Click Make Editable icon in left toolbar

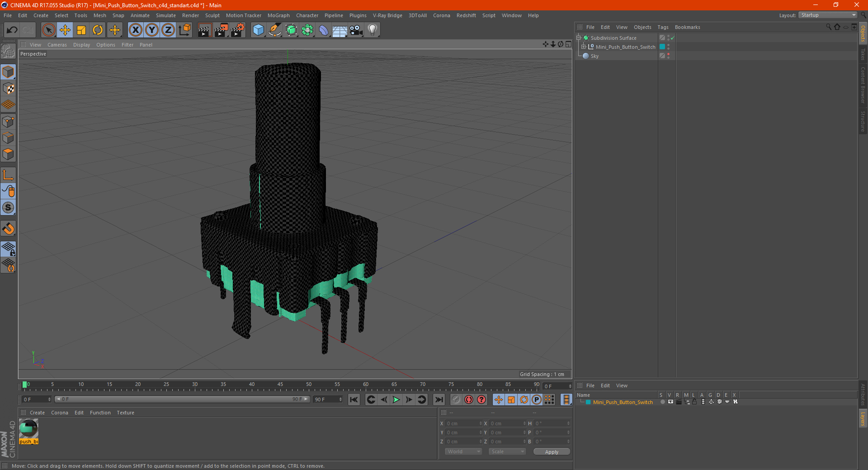coord(8,52)
